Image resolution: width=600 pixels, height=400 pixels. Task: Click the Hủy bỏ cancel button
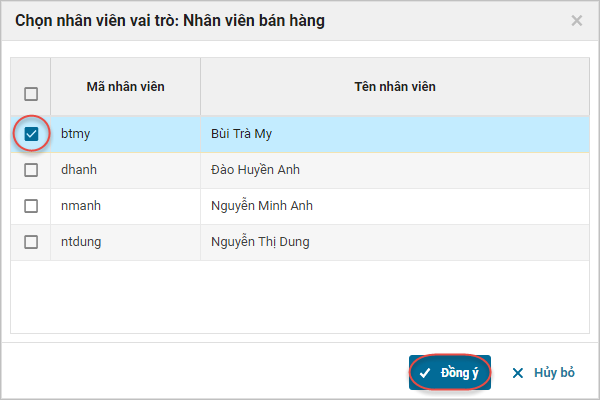tap(544, 372)
